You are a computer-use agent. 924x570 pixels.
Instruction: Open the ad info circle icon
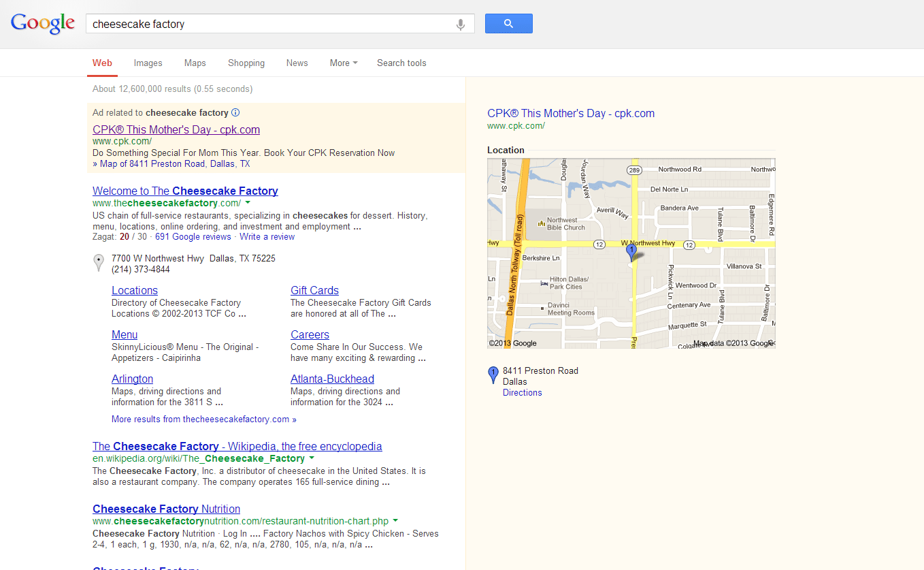(x=235, y=112)
